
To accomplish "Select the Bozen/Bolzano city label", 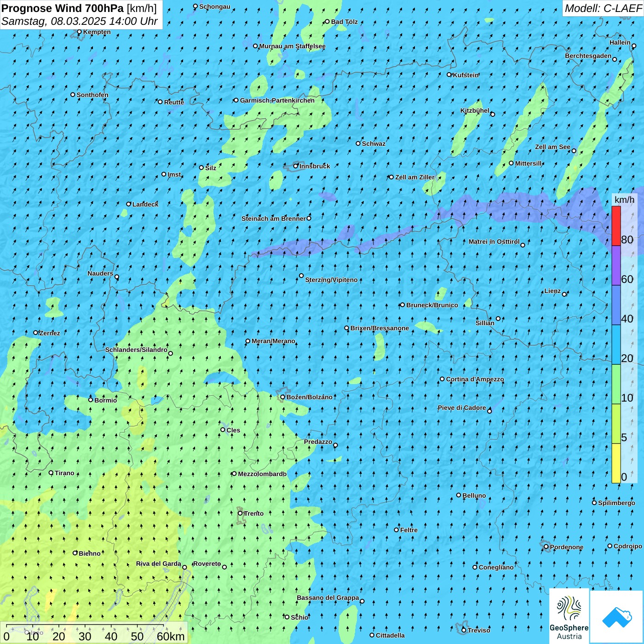I will tap(309, 397).
